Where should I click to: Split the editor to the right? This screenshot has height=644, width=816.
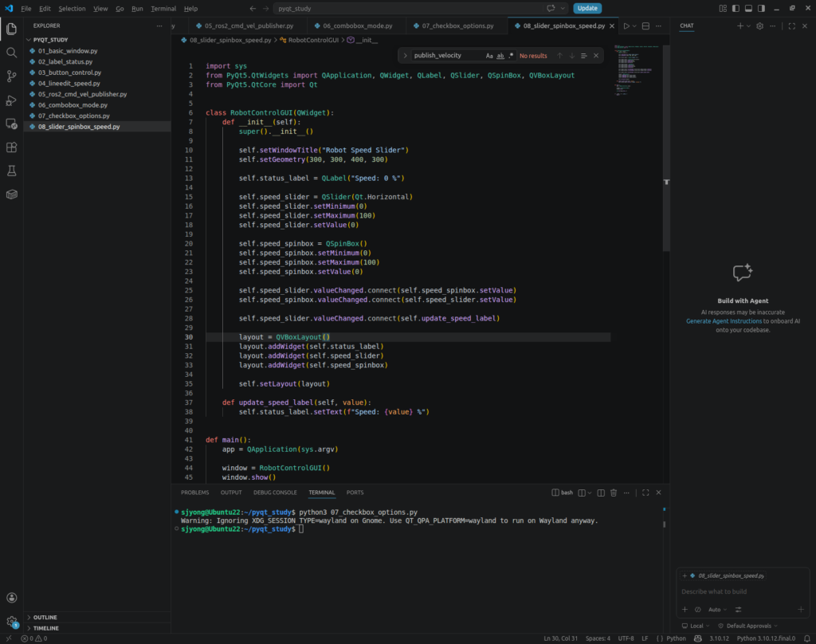tap(645, 26)
